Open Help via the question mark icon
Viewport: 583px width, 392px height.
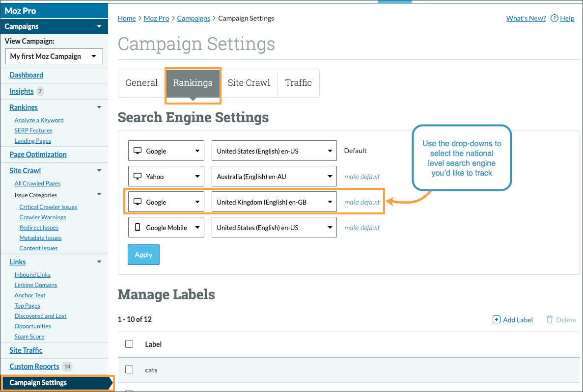click(555, 18)
